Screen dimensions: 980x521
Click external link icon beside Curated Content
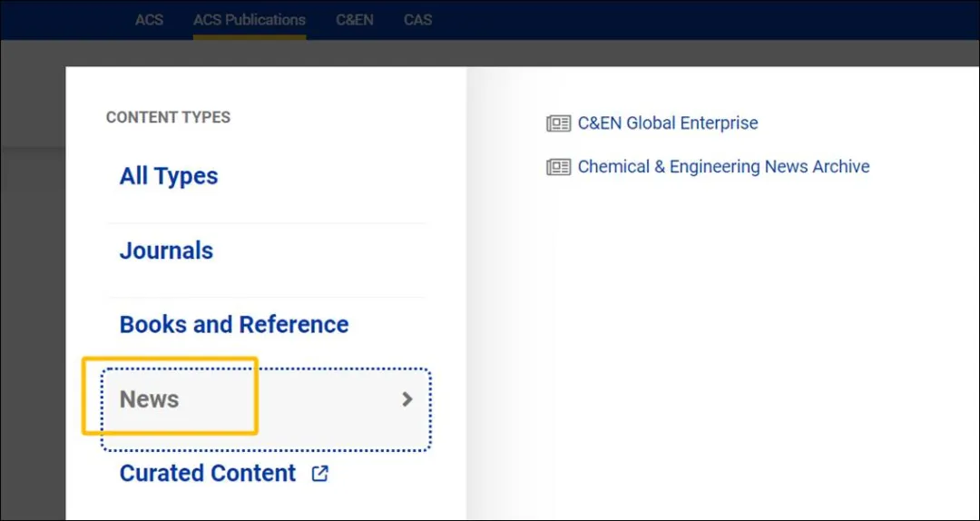pos(319,474)
